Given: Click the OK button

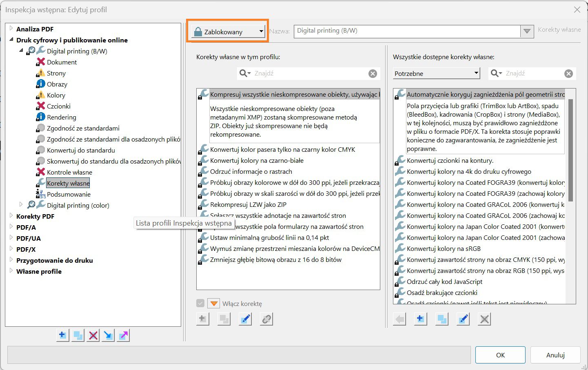Looking at the screenshot, I should (500, 355).
